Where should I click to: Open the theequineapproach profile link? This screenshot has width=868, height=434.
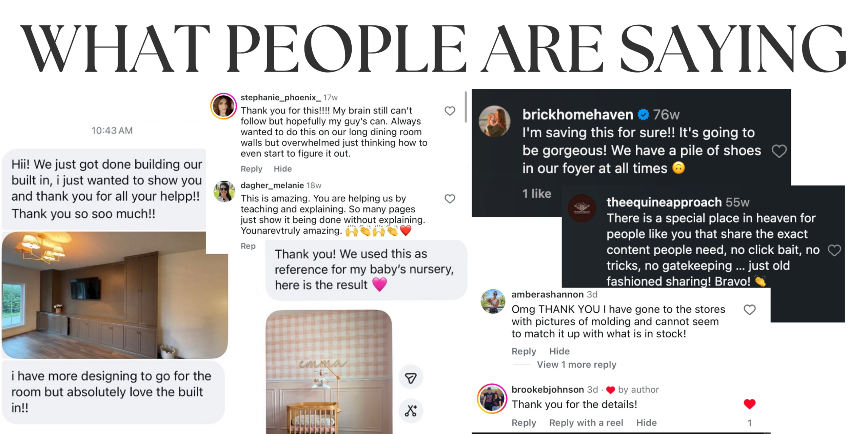(x=664, y=202)
